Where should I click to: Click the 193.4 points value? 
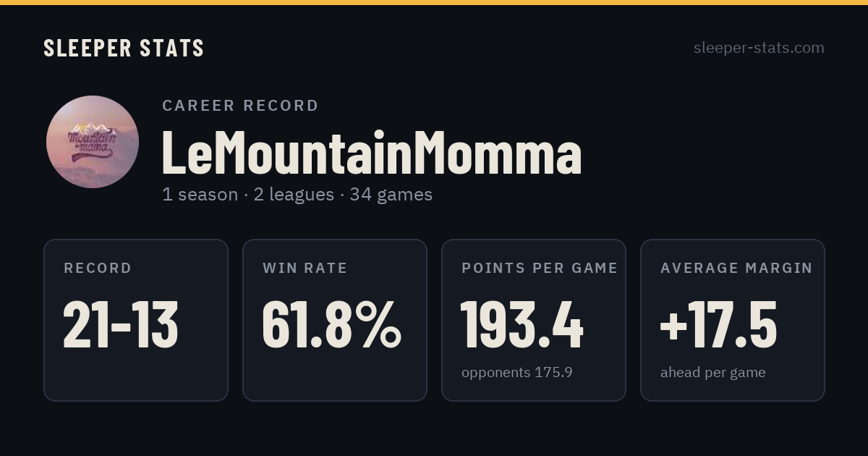click(522, 325)
